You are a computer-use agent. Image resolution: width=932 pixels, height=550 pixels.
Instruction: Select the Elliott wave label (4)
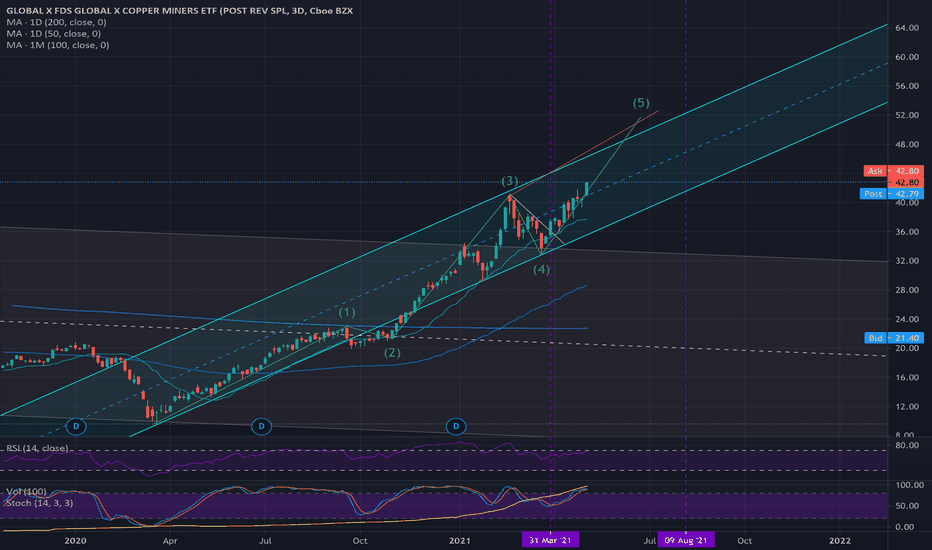[541, 269]
